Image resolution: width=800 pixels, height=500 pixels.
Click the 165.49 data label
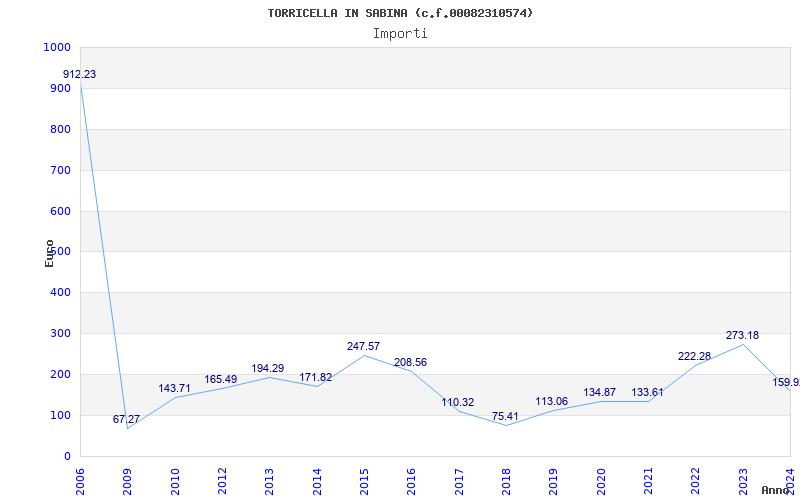point(221,380)
